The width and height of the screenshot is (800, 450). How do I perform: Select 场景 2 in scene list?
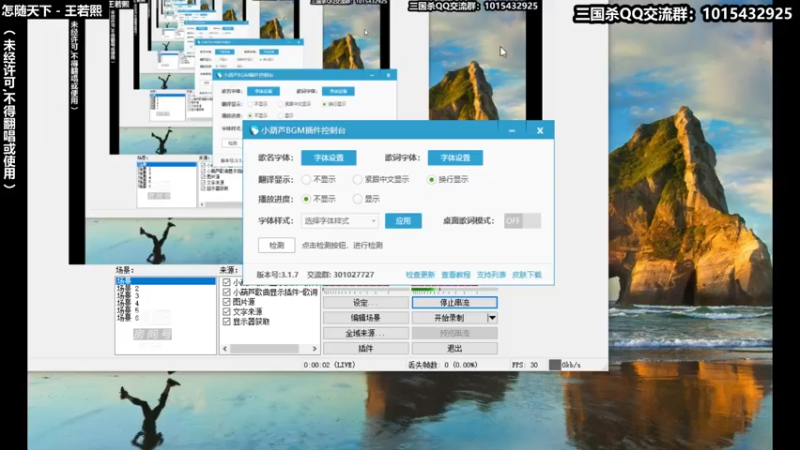tap(165, 289)
